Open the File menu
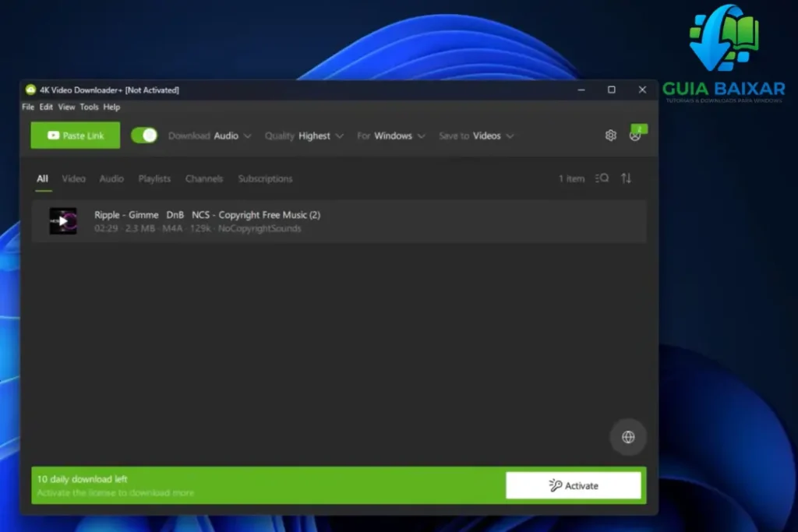The height and width of the screenshot is (532, 798). 28,107
